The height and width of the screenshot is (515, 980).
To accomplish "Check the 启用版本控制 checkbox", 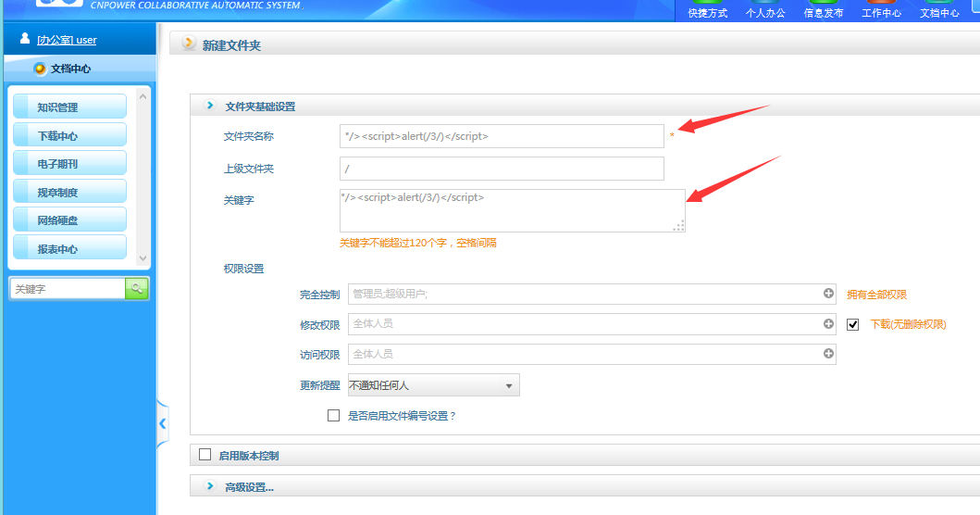I will click(x=205, y=455).
